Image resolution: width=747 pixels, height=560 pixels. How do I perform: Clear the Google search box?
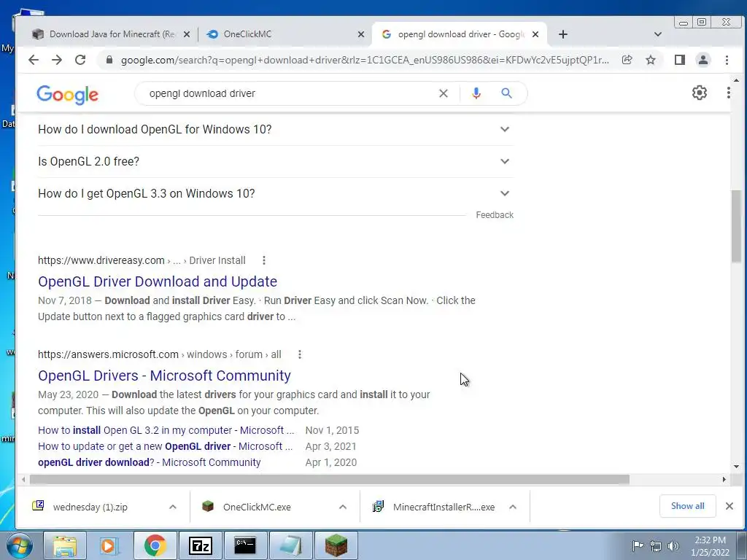[443, 93]
